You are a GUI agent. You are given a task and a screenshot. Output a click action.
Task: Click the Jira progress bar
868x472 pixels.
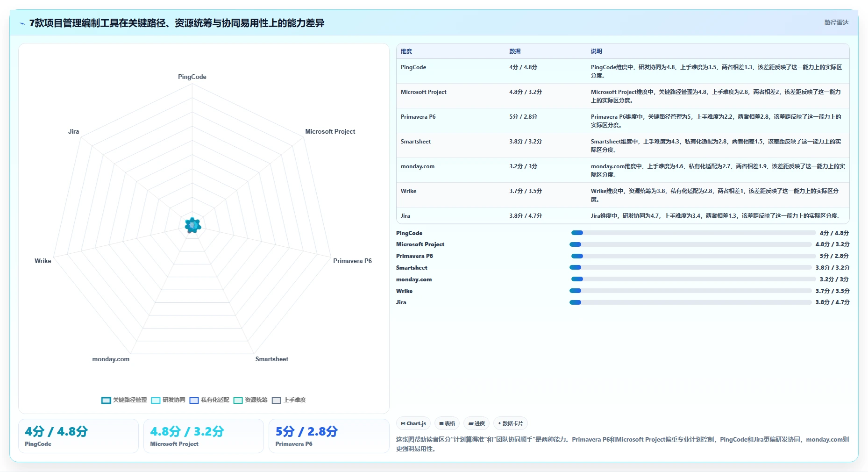(690, 302)
